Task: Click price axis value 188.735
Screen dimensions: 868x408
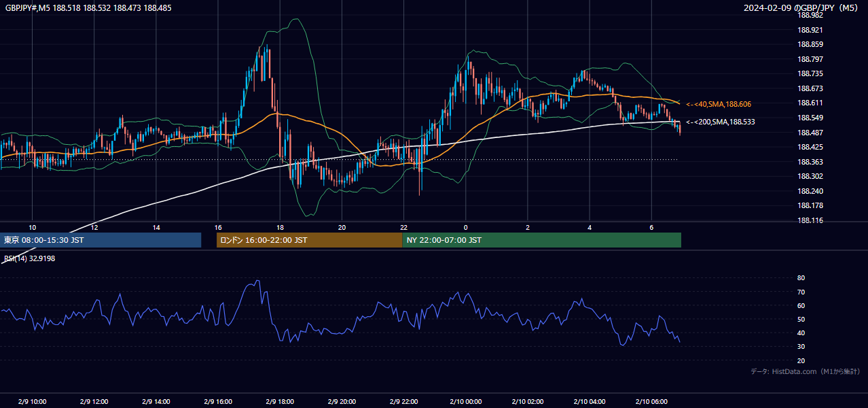Action: 810,73
